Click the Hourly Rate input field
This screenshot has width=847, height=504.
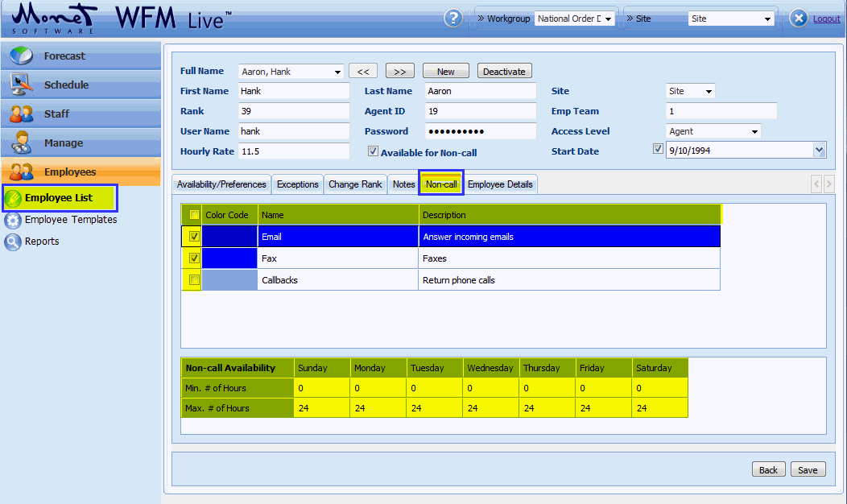tap(294, 151)
